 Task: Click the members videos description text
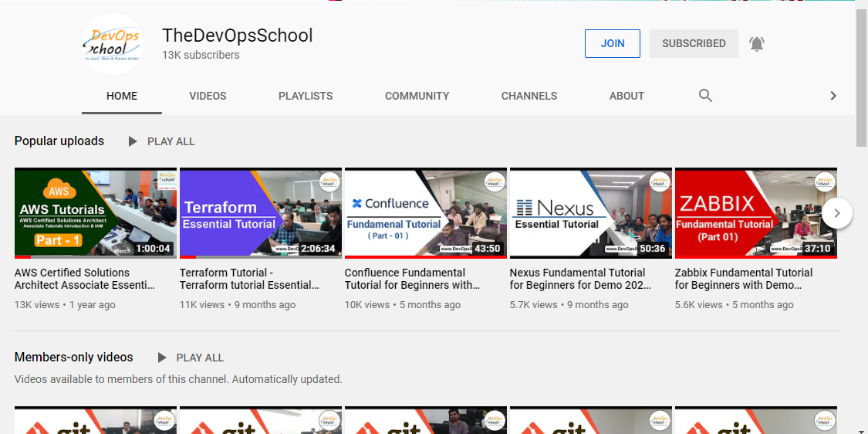178,380
